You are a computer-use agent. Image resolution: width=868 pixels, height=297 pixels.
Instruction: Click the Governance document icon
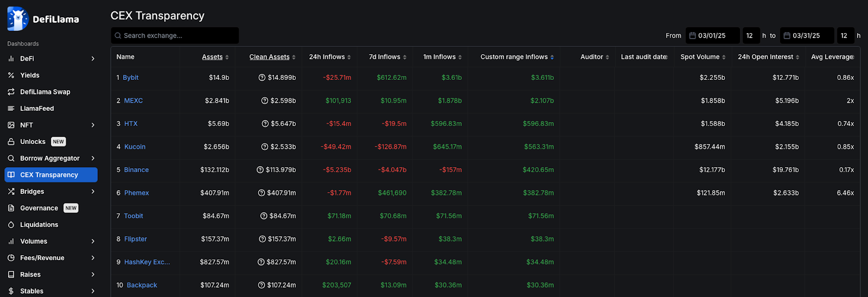coord(11,208)
